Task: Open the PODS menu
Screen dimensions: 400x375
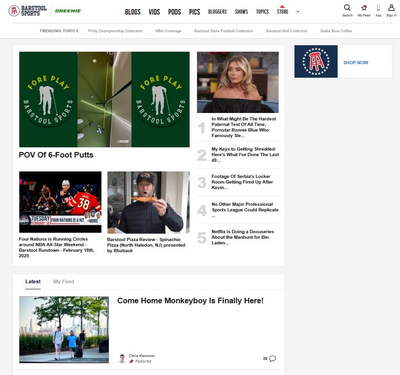Action: tap(174, 12)
